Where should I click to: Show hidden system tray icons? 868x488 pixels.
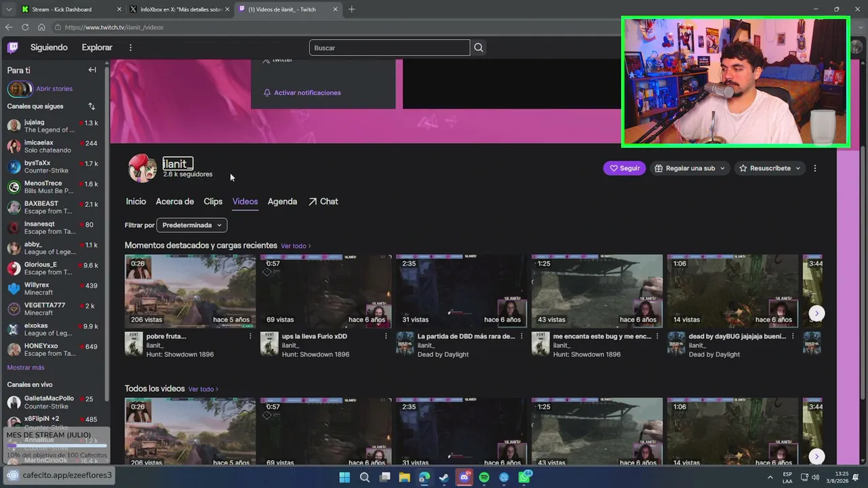pos(770,477)
